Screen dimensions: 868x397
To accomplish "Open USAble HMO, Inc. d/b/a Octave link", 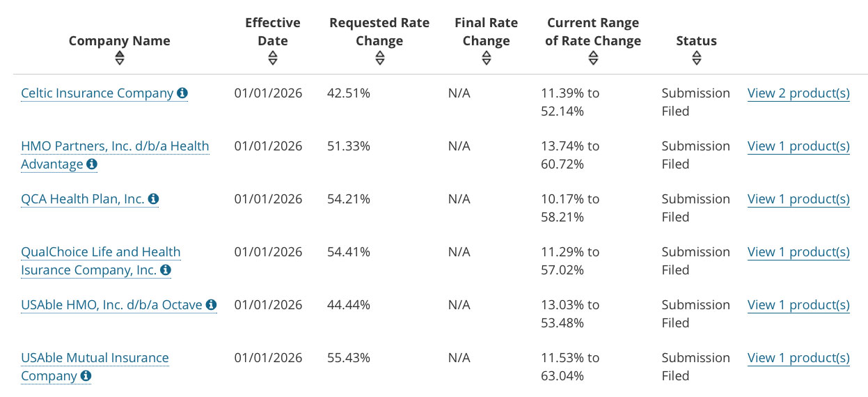I will (x=111, y=305).
